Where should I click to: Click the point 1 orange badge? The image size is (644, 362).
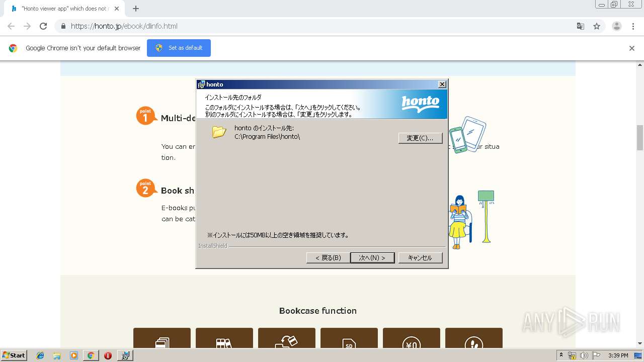coord(146,116)
